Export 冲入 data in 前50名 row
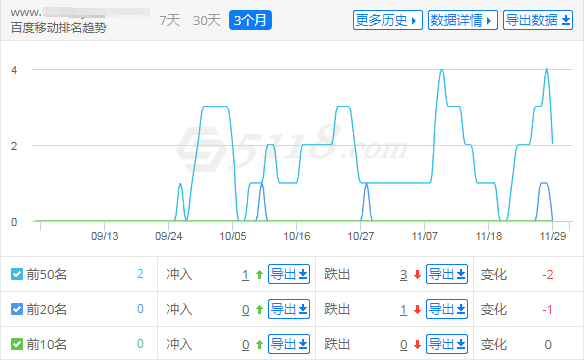This screenshot has height=360, width=584. [289, 274]
